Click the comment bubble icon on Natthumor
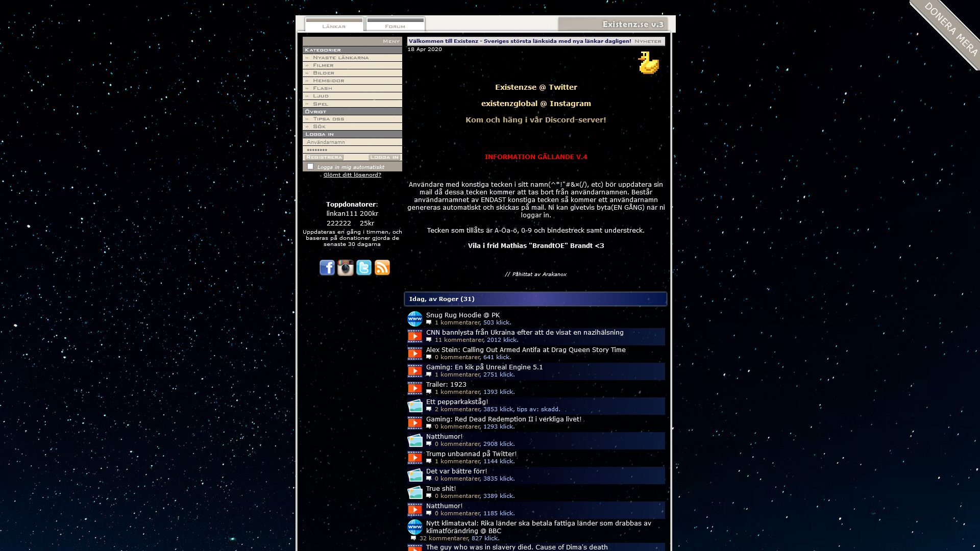Screen dimensions: 980x551 click(429, 443)
